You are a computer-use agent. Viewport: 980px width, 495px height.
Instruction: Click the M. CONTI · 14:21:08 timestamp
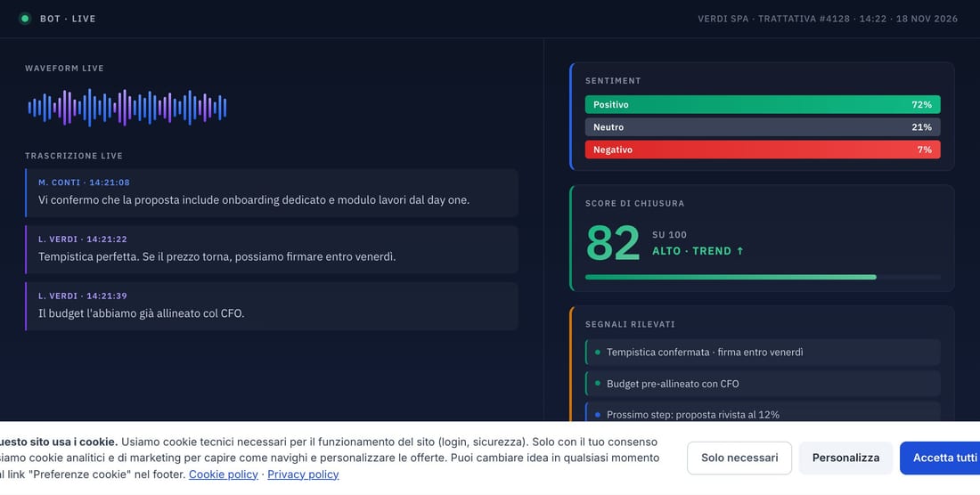click(x=84, y=183)
